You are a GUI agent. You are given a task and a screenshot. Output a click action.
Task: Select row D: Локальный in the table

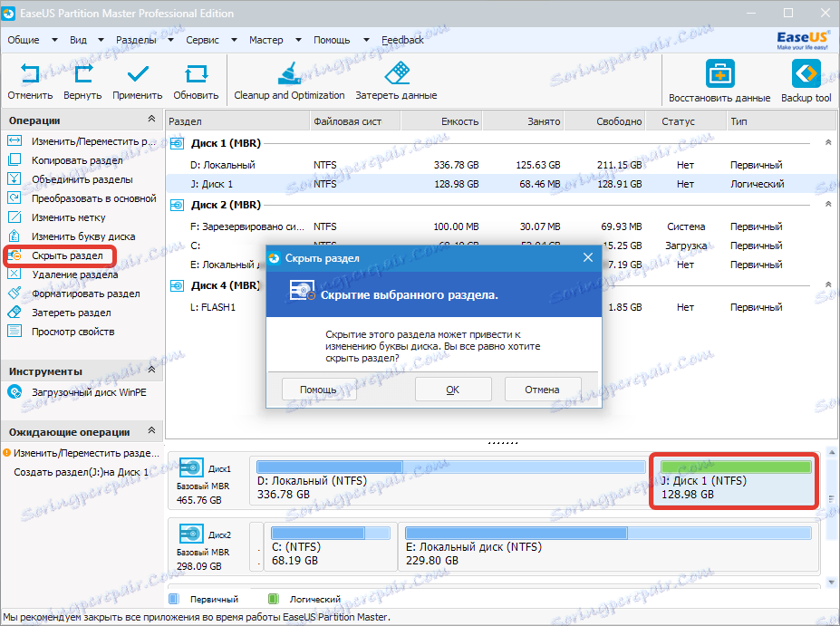pyautogui.click(x=501, y=165)
